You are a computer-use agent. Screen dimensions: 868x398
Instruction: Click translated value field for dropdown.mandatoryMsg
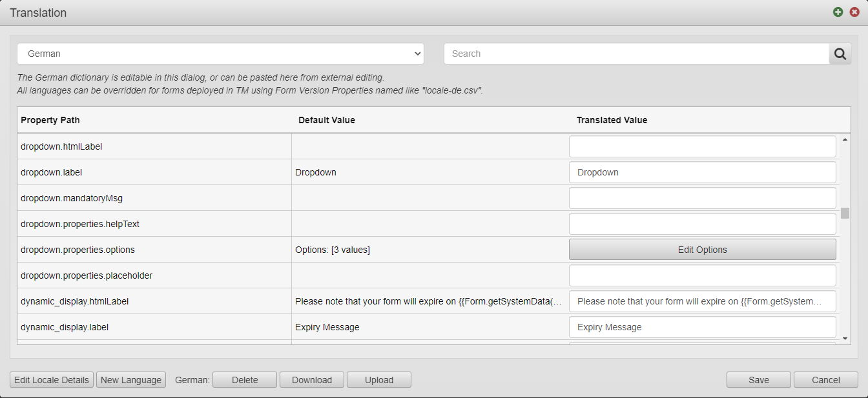[703, 198]
